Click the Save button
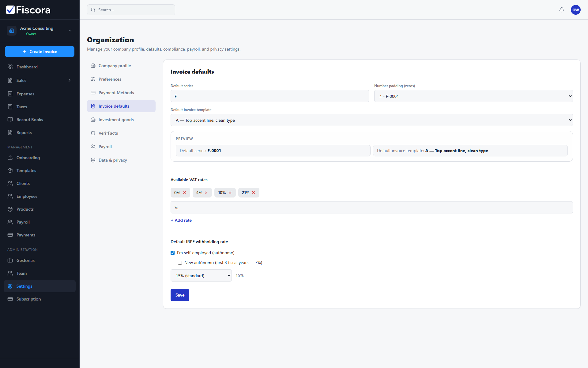Image resolution: width=588 pixels, height=368 pixels. (x=180, y=295)
